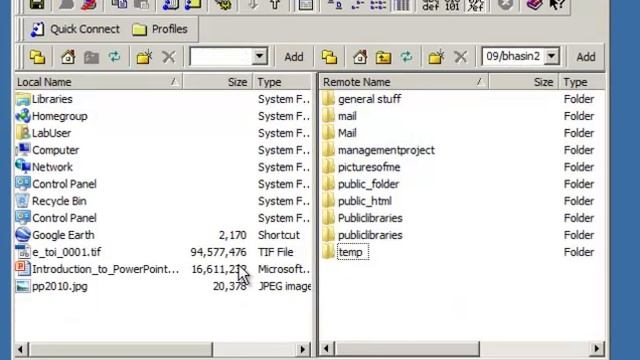Click the remote path field '09/bhasin2'
640x360 pixels.
[x=513, y=56]
